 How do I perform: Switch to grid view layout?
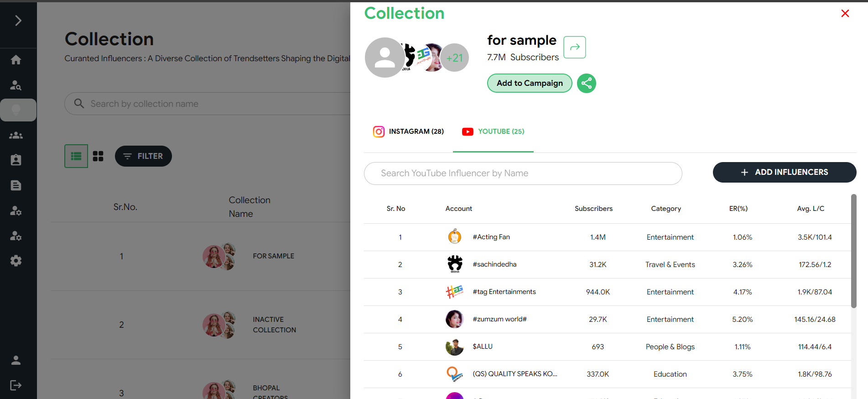(x=98, y=156)
